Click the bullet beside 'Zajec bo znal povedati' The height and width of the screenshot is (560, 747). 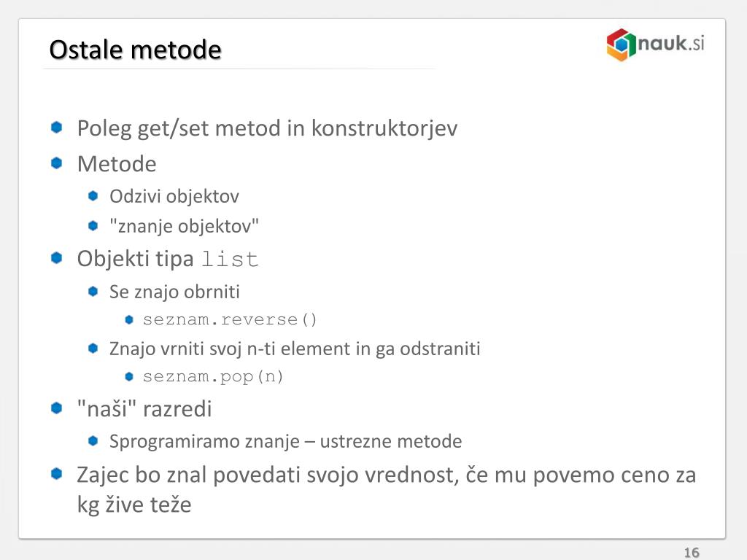pyautogui.click(x=57, y=474)
